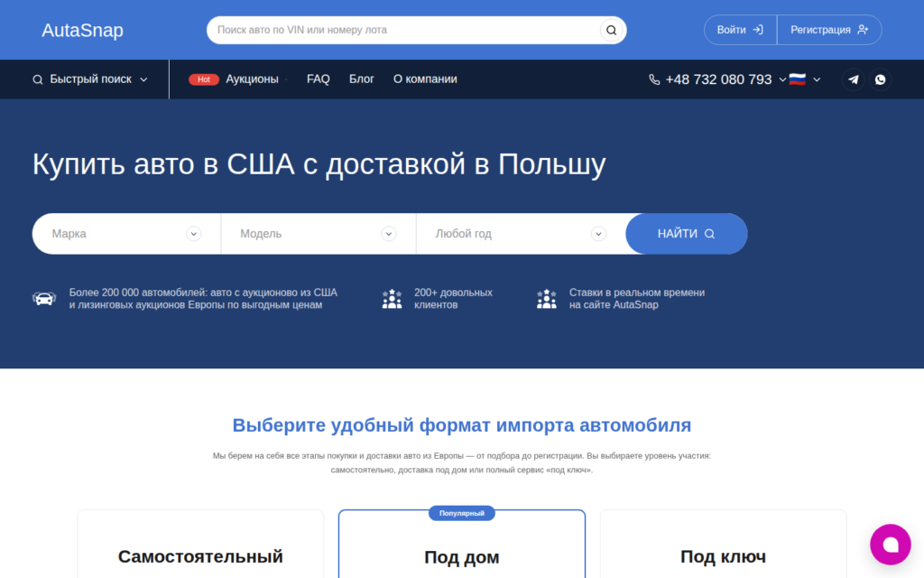Open the Любой год dropdown
This screenshot has width=924, height=578.
coord(521,234)
